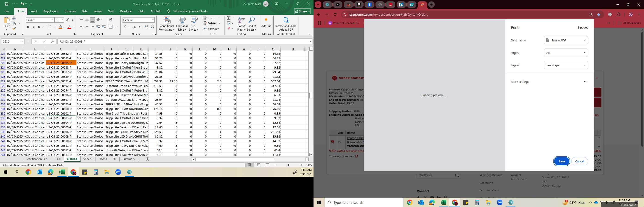Screen dimensions: 644x207
Task: Click the AutoSum sigma icon
Action: (229, 18)
